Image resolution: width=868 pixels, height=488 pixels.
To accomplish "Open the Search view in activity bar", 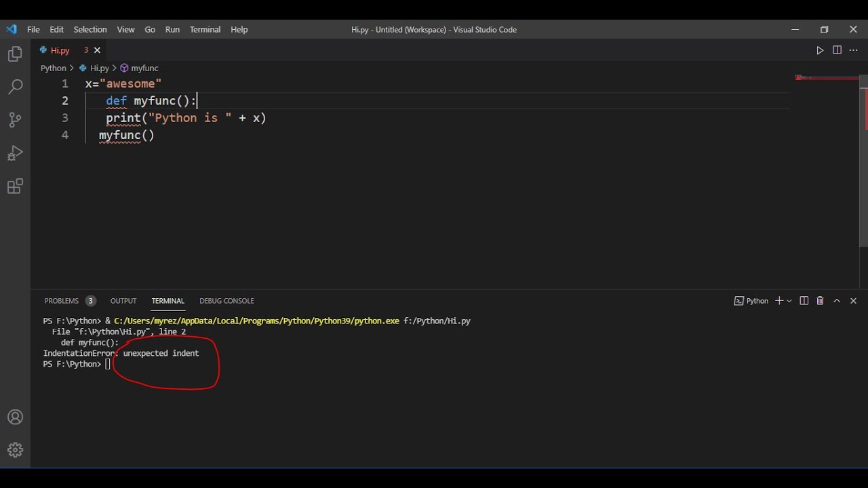I will (x=15, y=87).
